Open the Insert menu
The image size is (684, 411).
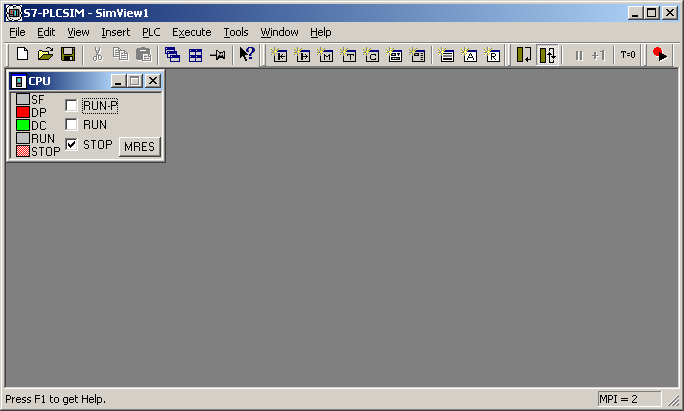pos(116,32)
